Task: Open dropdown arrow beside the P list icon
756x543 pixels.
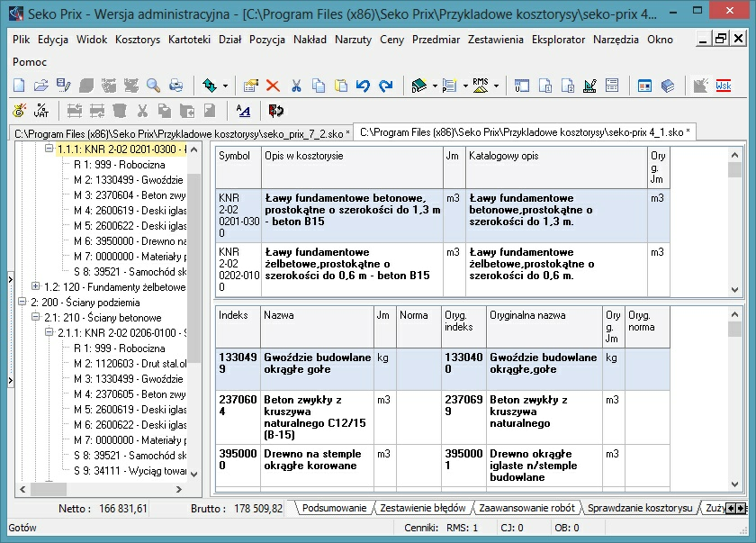Action: pos(465,86)
